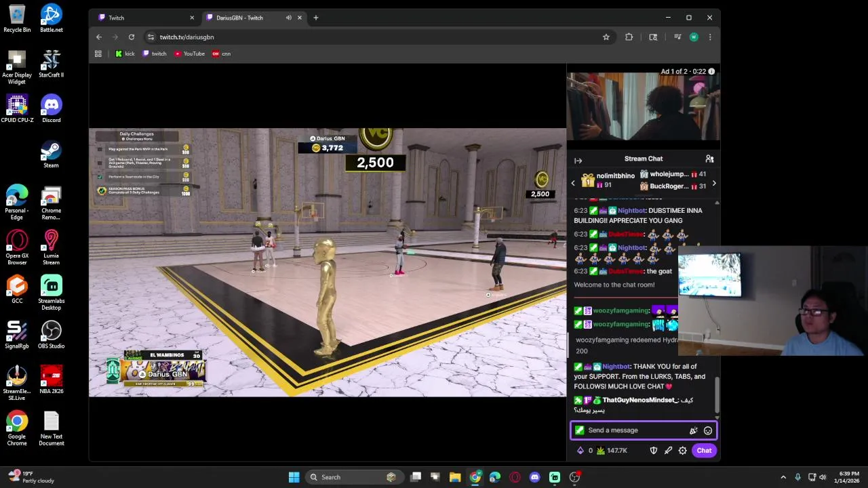Open the chat identity badge selector
Viewport: 868px width, 488px height.
coord(580,430)
